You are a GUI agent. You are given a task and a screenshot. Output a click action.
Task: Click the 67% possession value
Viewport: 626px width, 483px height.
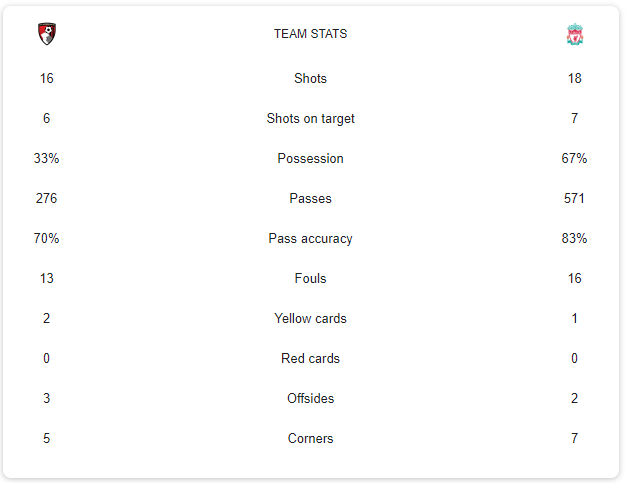tap(574, 158)
